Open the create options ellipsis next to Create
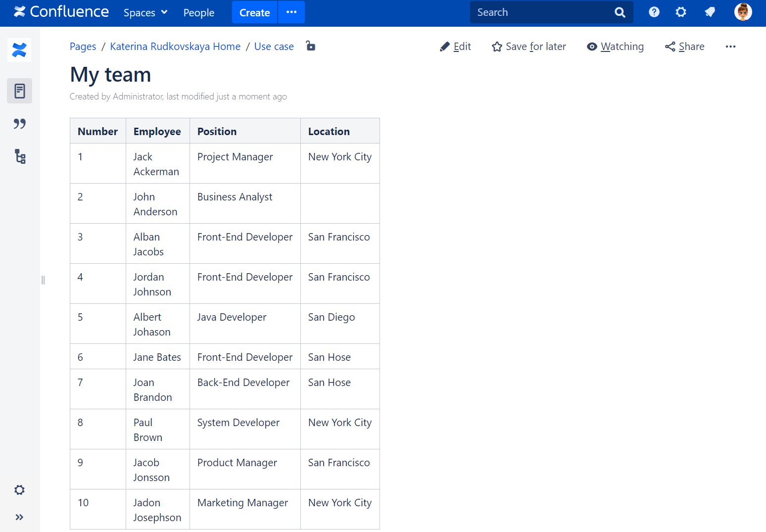The width and height of the screenshot is (766, 532). pyautogui.click(x=291, y=12)
